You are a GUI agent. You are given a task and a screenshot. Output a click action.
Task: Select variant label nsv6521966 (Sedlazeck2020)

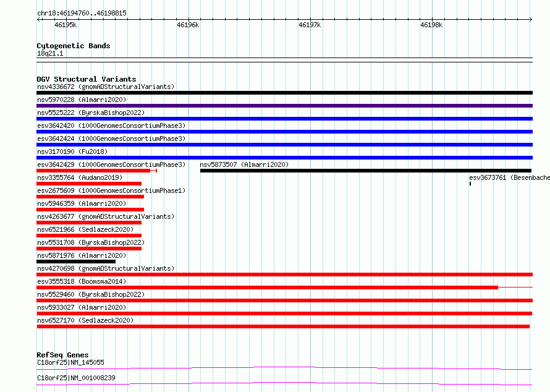pyautogui.click(x=85, y=229)
